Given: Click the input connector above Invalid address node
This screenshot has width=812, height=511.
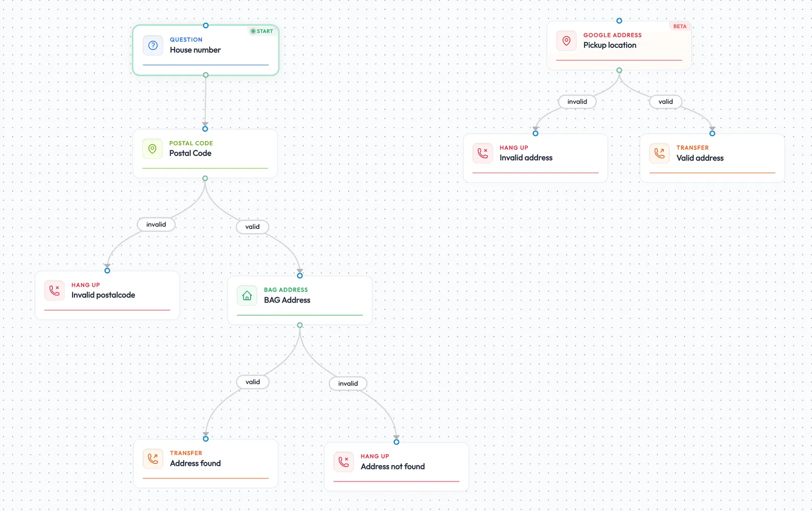Looking at the screenshot, I should click(535, 133).
